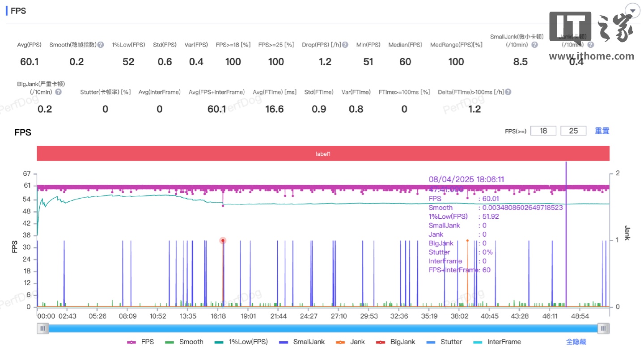Click help icon under SmallJank(微小卡顿)
This screenshot has height=348, width=644.
click(x=535, y=45)
